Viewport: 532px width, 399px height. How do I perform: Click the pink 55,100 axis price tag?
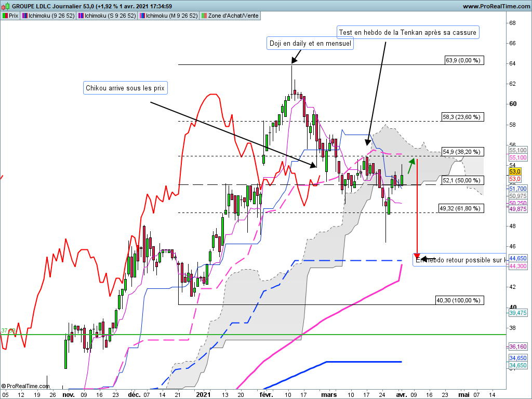point(518,157)
